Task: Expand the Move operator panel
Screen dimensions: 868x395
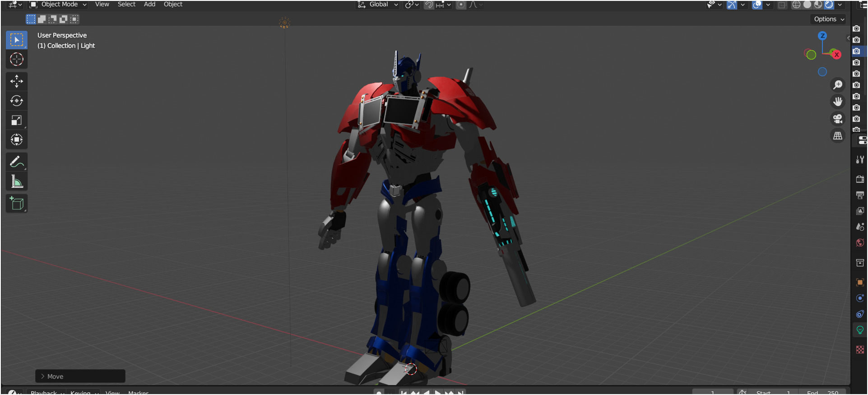Action: click(x=80, y=376)
